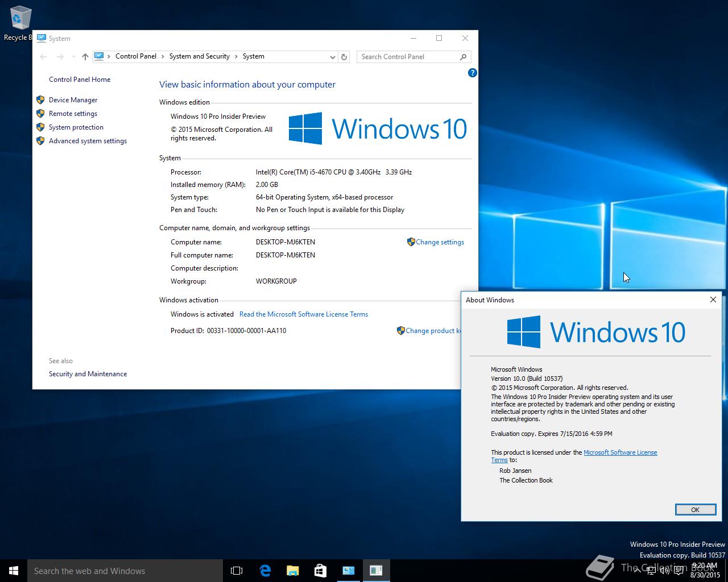The image size is (728, 582).
Task: Open recent locations dropdown arrow
Action: coord(73,57)
